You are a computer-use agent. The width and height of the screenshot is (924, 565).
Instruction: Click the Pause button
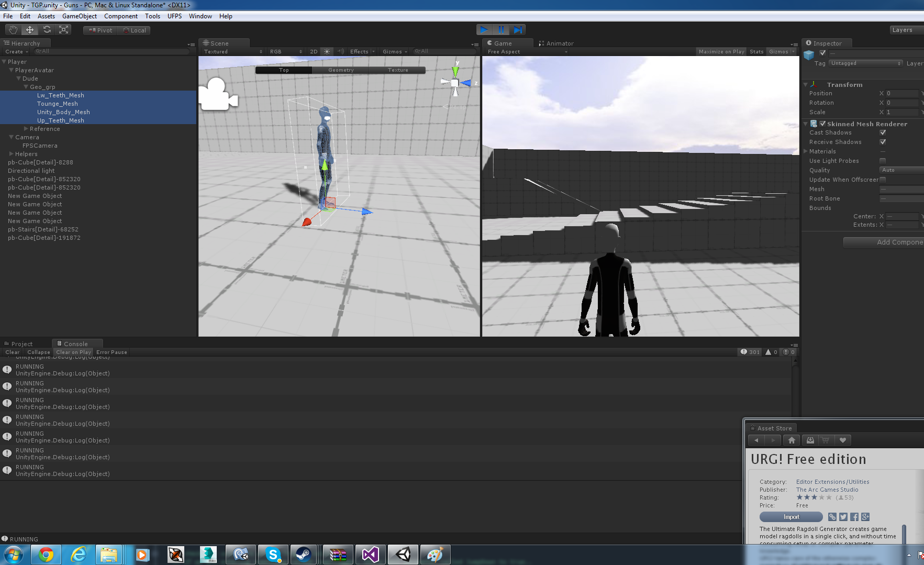click(501, 30)
